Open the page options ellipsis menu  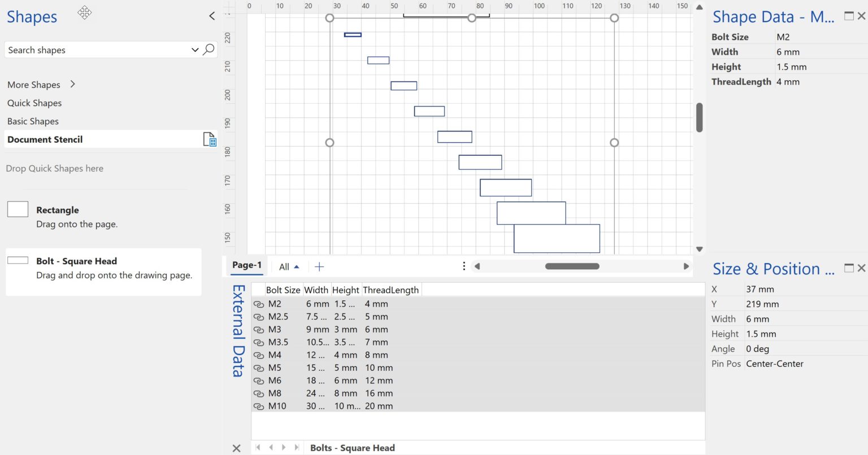click(463, 265)
